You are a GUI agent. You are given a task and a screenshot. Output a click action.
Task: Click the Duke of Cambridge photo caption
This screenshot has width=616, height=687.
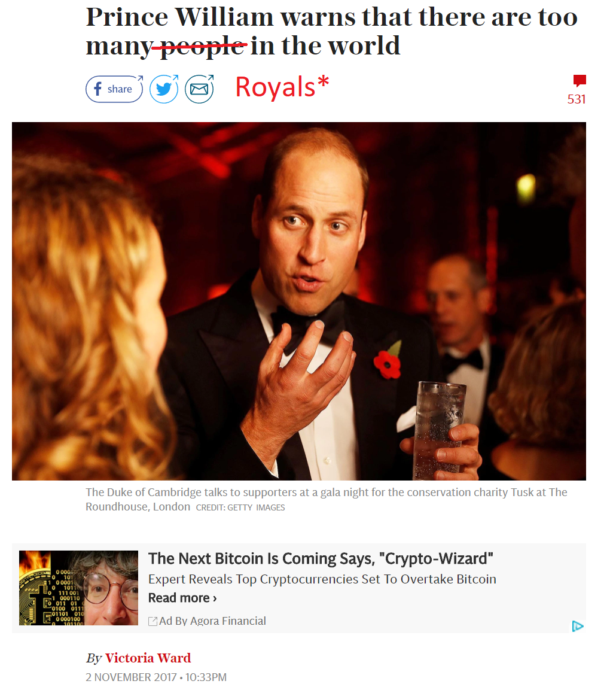[x=326, y=500]
